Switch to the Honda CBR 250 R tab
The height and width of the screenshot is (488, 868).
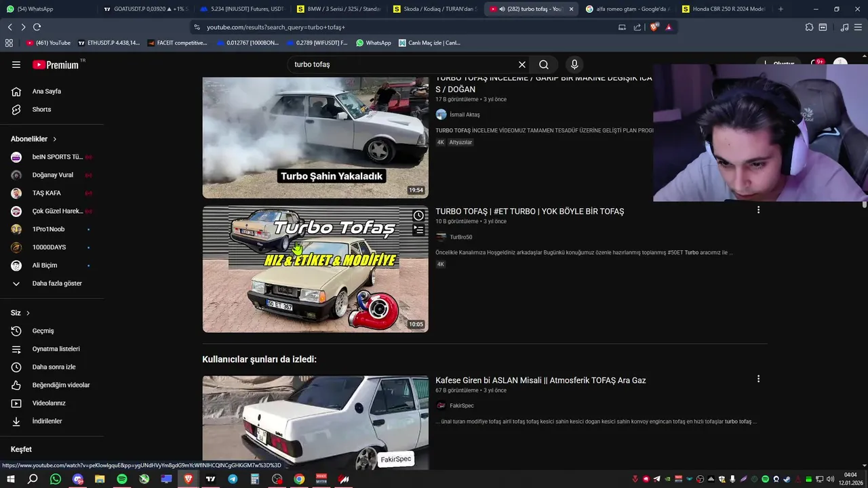[x=724, y=9]
